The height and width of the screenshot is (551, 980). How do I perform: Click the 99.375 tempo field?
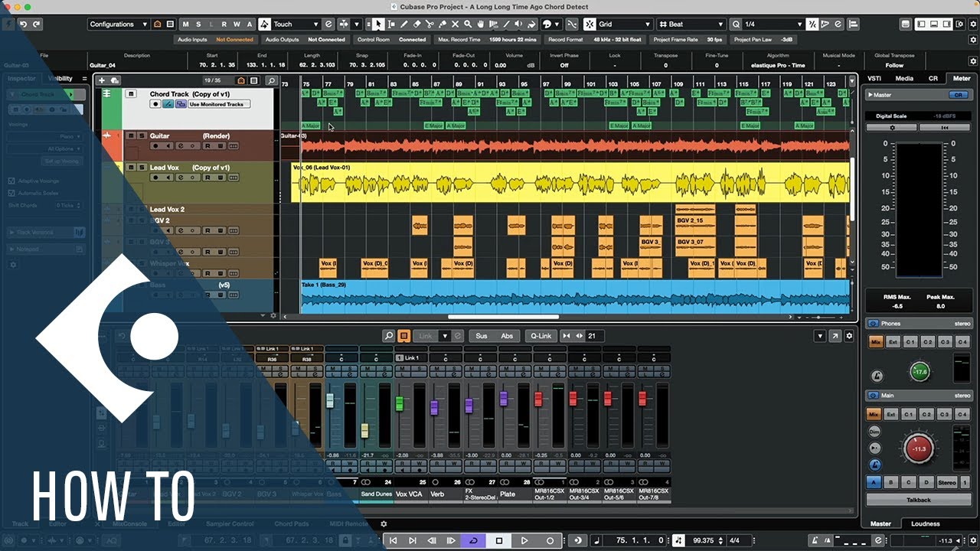702,540
